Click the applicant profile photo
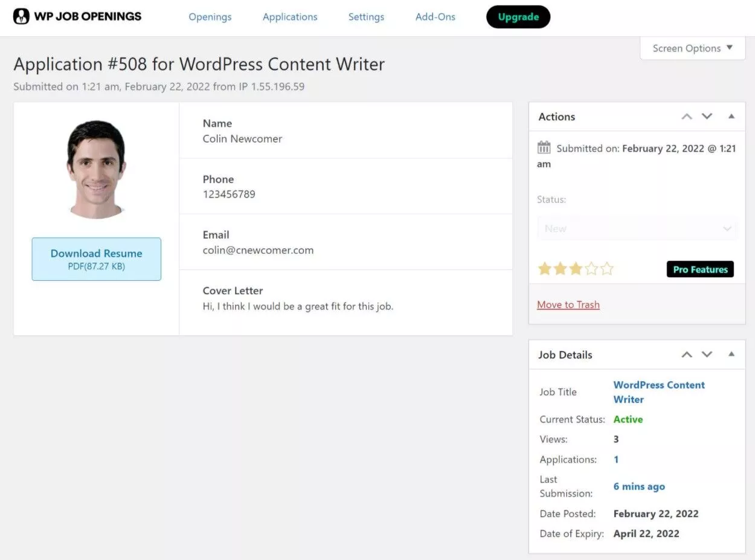 click(96, 169)
